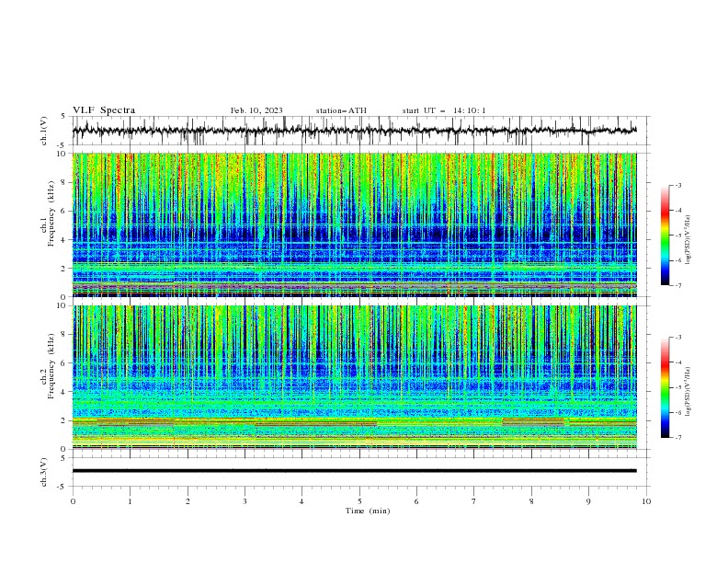728x563 pixels.
Task: Click the ch.1 colorbar log(PSD) label
Action: click(x=688, y=240)
